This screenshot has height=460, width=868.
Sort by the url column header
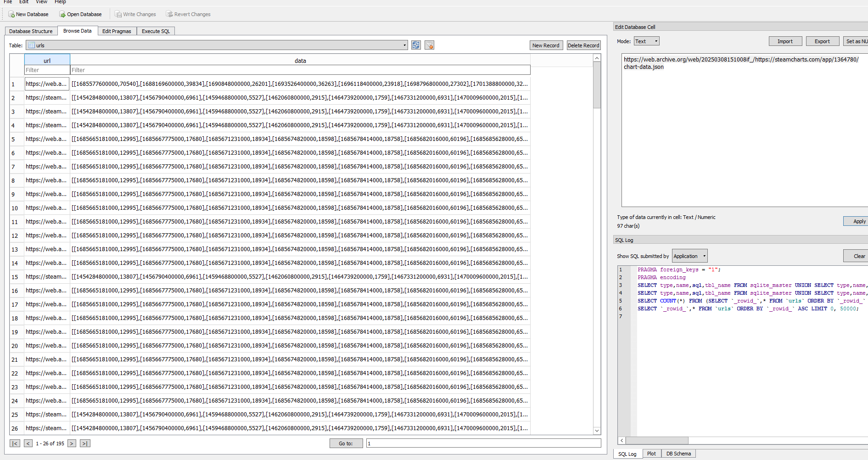(47, 60)
